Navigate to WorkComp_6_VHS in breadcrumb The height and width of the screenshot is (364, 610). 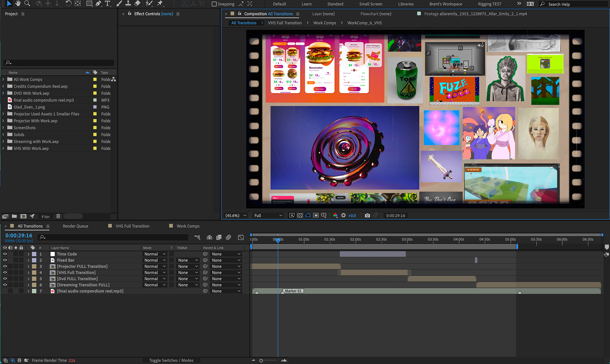click(x=364, y=23)
